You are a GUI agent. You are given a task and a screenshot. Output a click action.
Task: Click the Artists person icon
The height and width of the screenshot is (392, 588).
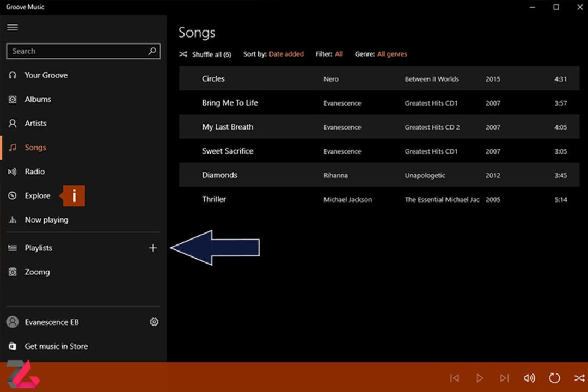13,124
